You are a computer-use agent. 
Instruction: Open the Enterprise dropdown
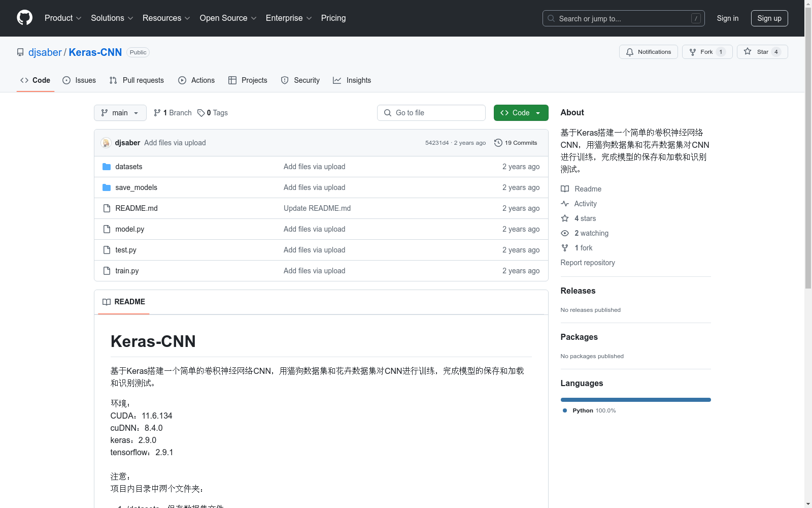289,18
